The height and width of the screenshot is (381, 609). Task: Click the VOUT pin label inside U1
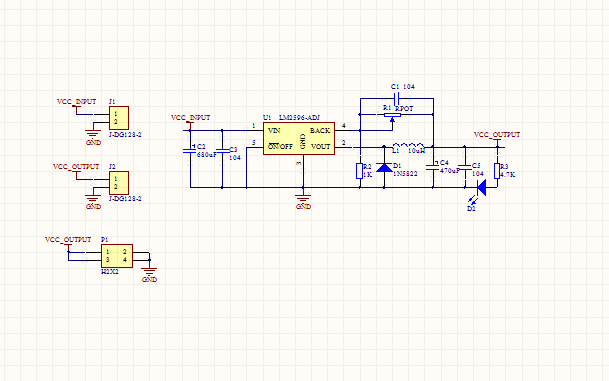tap(321, 147)
